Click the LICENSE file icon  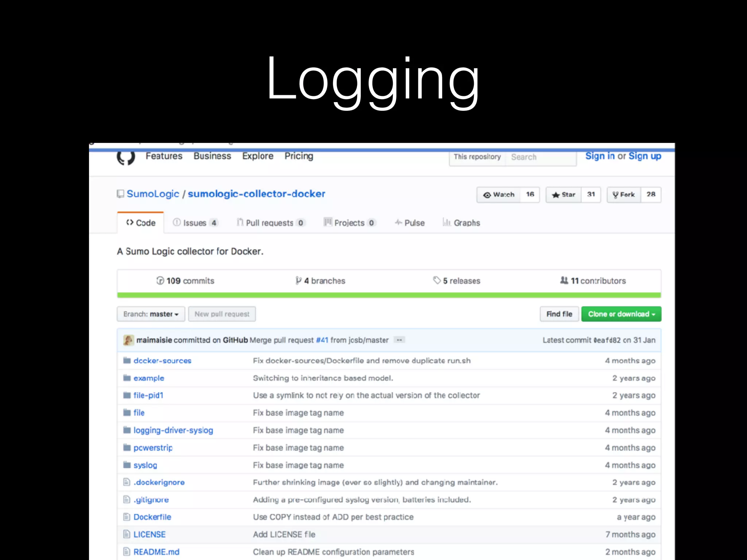click(x=127, y=534)
